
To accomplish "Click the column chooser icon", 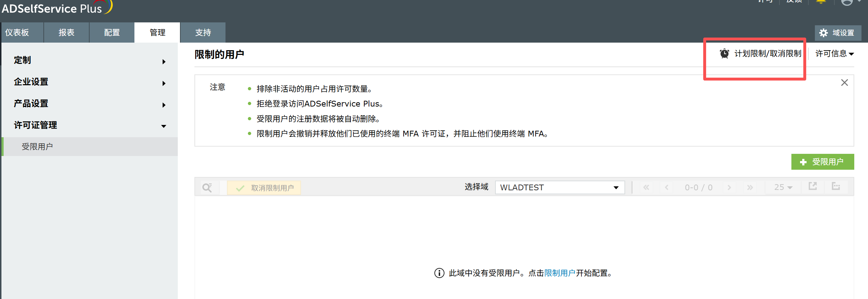I will pyautogui.click(x=836, y=186).
